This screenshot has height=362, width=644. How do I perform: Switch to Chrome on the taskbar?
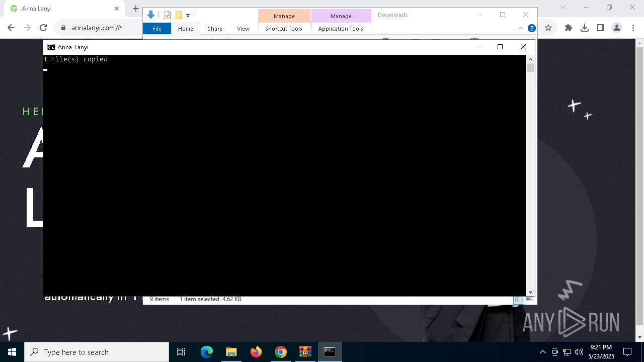tap(281, 352)
